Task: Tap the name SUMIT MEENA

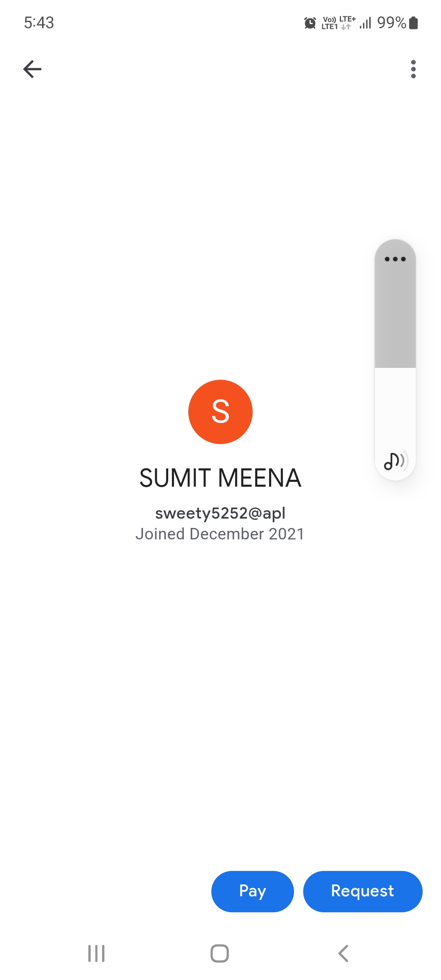Action: click(x=220, y=478)
